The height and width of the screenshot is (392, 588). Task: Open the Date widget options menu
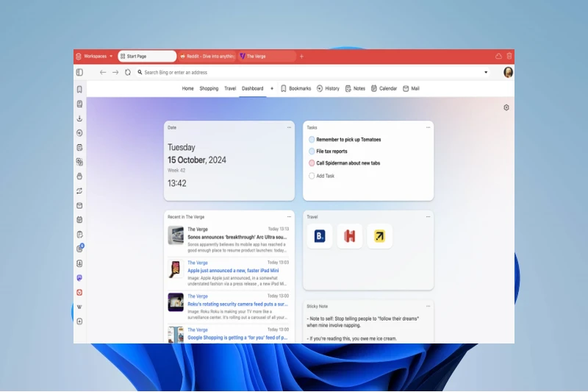(289, 127)
